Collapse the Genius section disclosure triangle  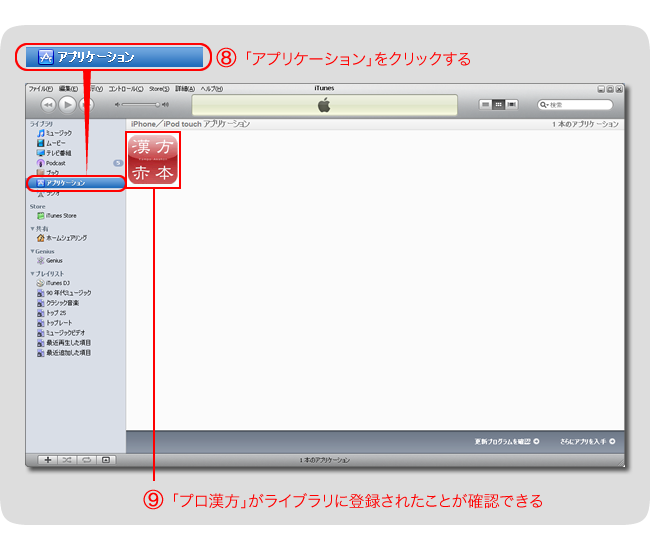32,251
